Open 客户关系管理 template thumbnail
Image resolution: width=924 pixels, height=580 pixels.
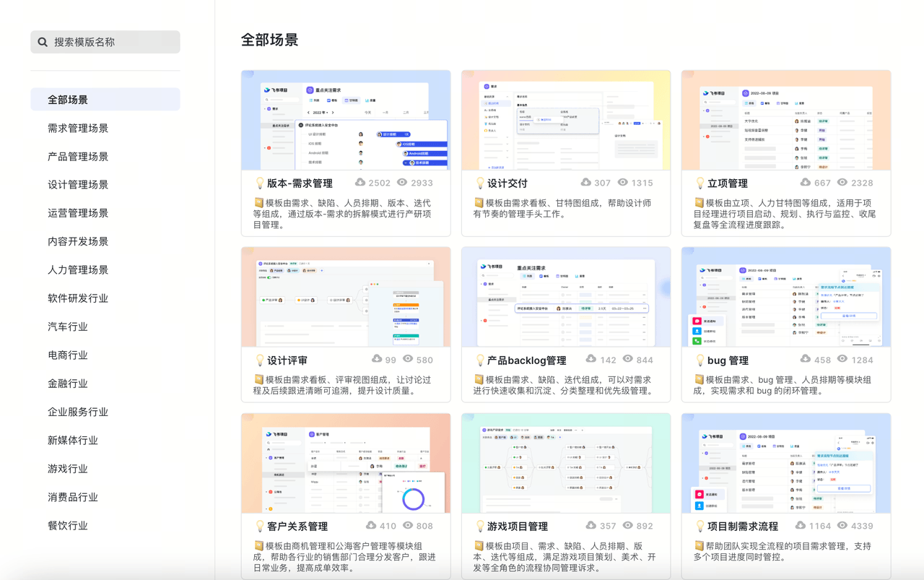(346, 464)
